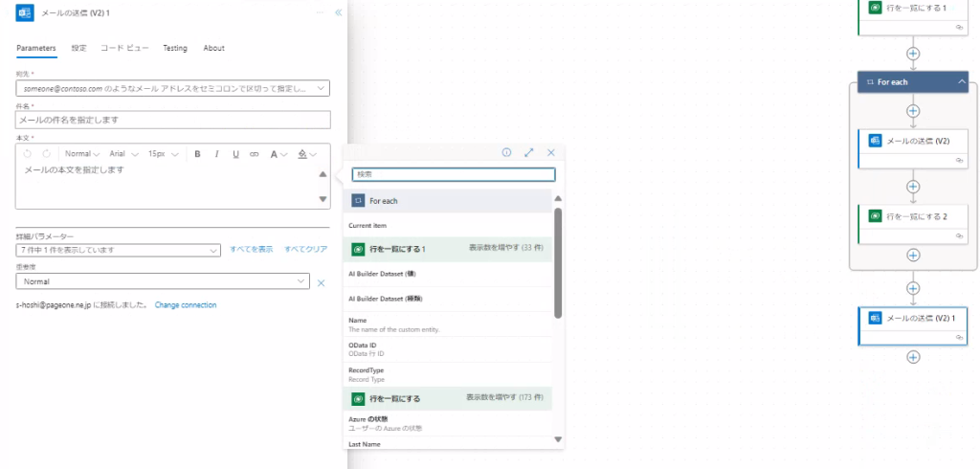Viewport: 980px width, 469px height.
Task: Click the すべてクリア link
Action: click(x=305, y=249)
